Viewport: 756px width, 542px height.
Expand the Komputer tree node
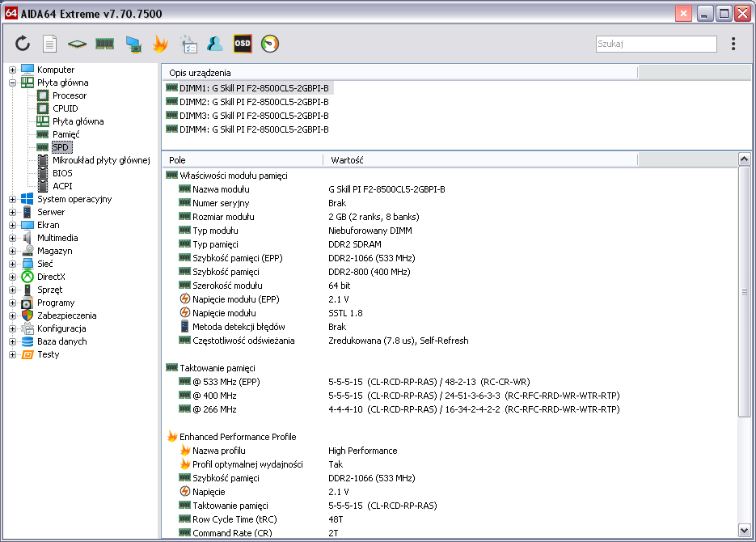[x=13, y=70]
